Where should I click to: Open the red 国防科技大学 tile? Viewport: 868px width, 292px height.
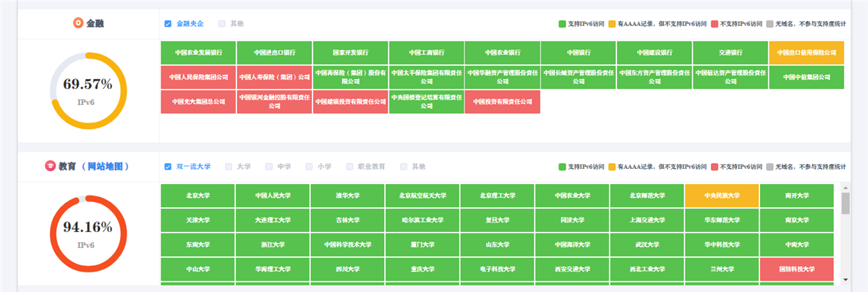[x=796, y=269]
